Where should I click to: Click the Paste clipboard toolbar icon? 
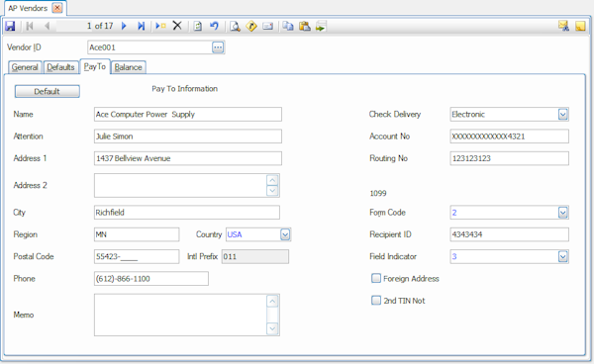tap(305, 26)
